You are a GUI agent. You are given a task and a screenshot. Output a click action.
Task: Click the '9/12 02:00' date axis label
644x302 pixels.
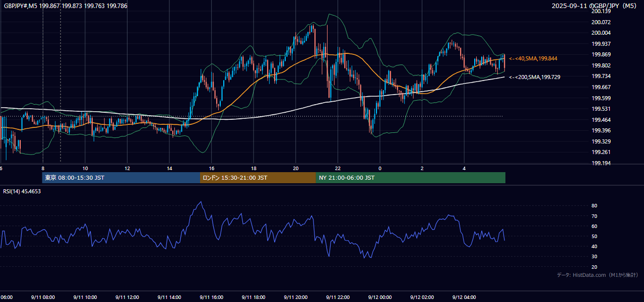422,297
